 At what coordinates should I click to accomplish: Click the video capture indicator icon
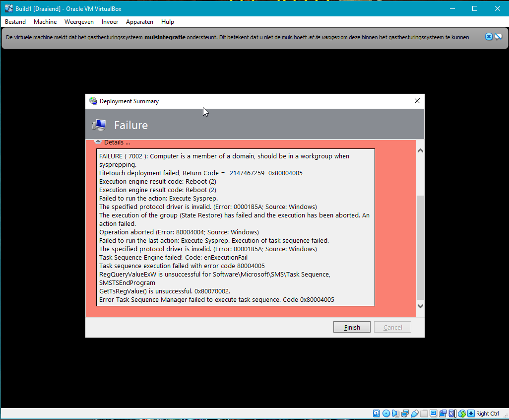tap(443, 413)
